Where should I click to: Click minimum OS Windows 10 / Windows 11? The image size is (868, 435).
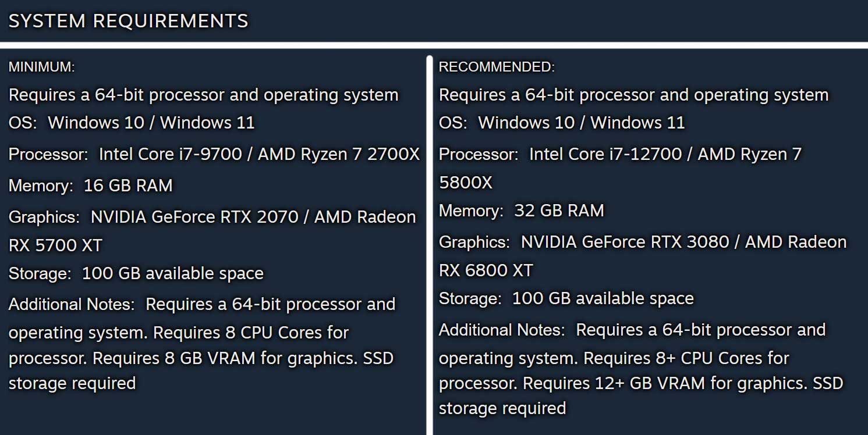tap(132, 123)
